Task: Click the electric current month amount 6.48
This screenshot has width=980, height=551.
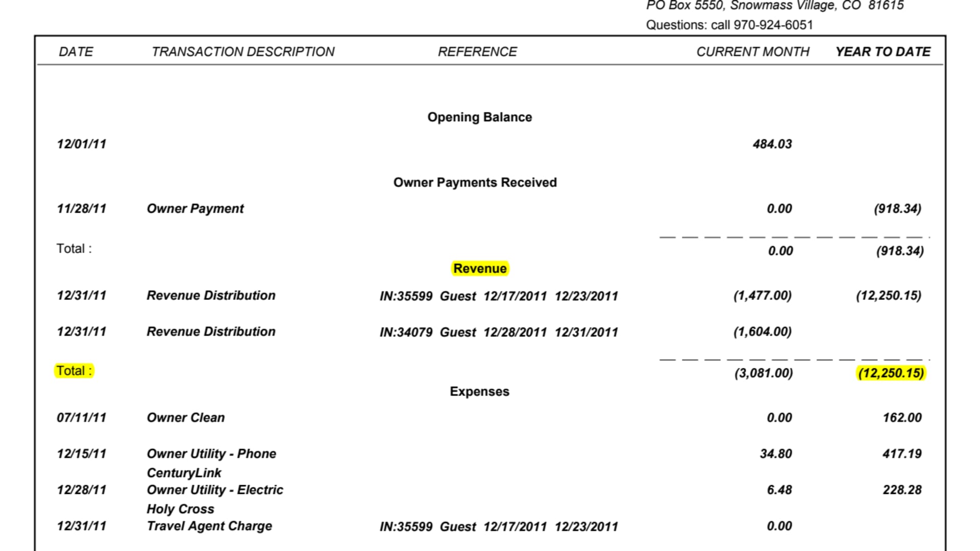Action: click(779, 490)
